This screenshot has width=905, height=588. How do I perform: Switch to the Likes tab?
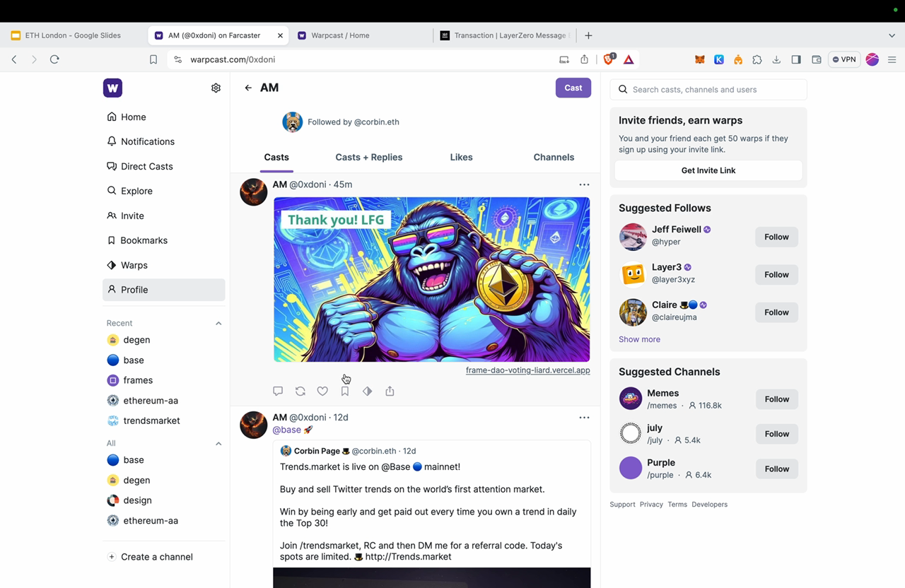pyautogui.click(x=461, y=157)
